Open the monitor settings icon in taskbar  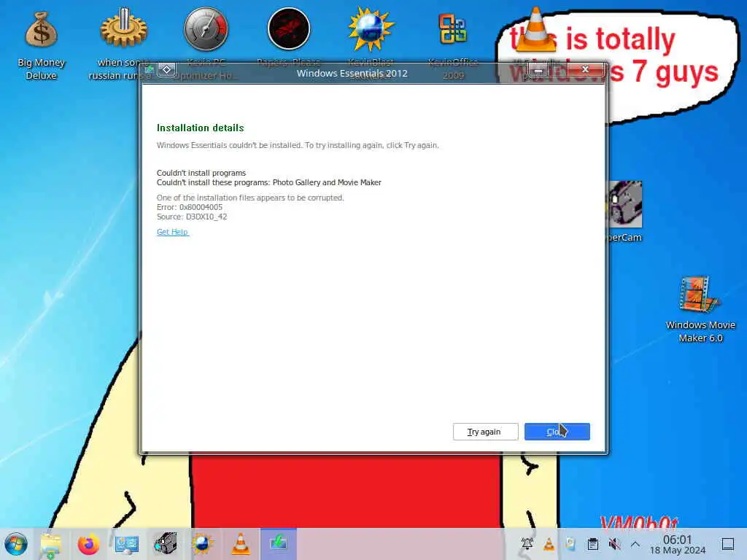click(x=126, y=544)
